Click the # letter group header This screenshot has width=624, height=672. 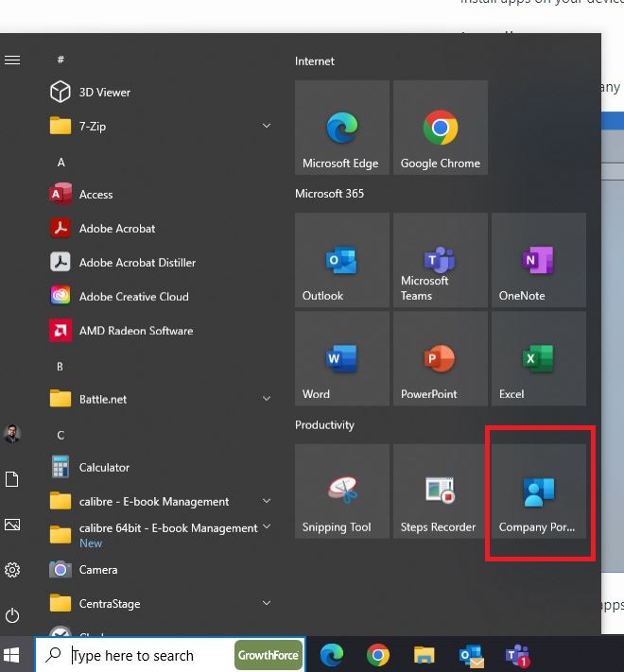[x=61, y=60]
